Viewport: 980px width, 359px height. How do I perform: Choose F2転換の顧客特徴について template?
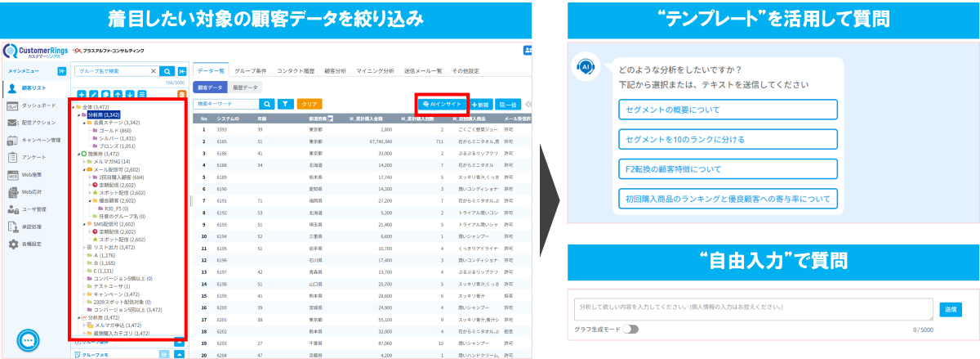pos(728,168)
